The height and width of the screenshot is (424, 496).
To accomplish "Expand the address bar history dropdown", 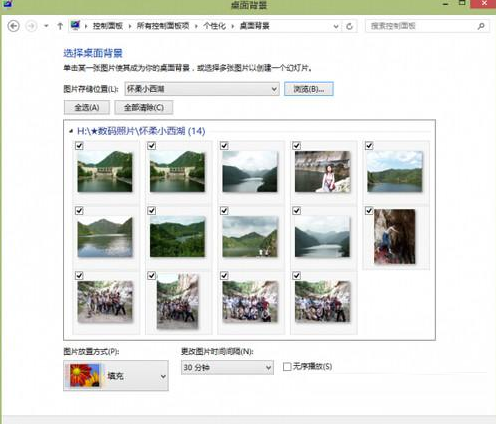I will pyautogui.click(x=336, y=26).
